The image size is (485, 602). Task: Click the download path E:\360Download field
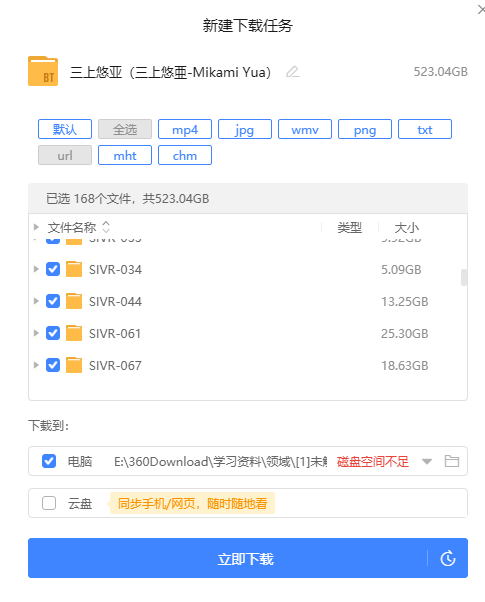220,461
